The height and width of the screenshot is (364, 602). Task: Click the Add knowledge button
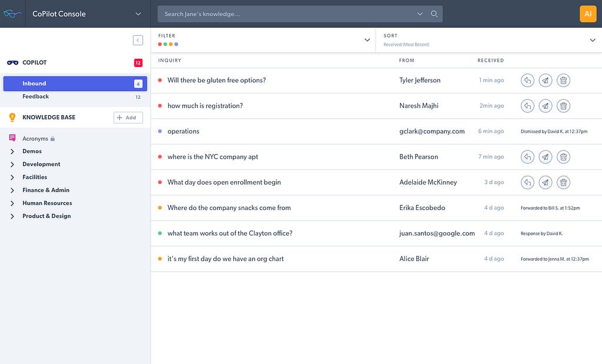[x=128, y=118]
